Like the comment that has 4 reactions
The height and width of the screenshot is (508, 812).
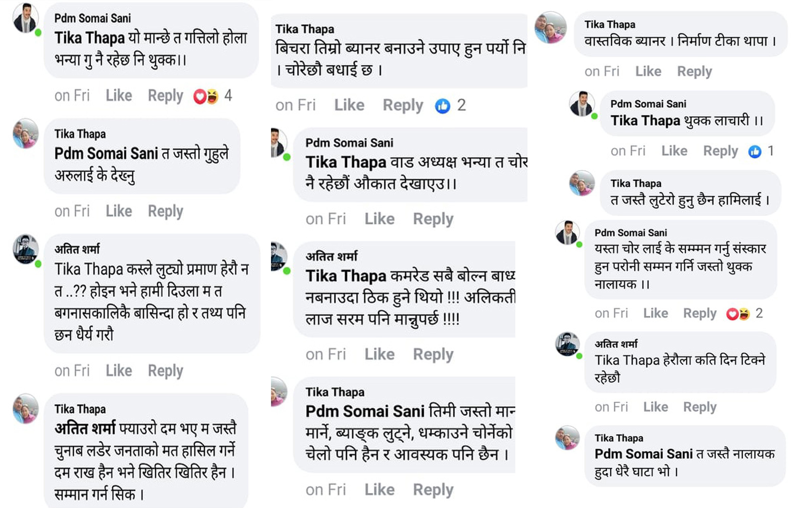(119, 96)
